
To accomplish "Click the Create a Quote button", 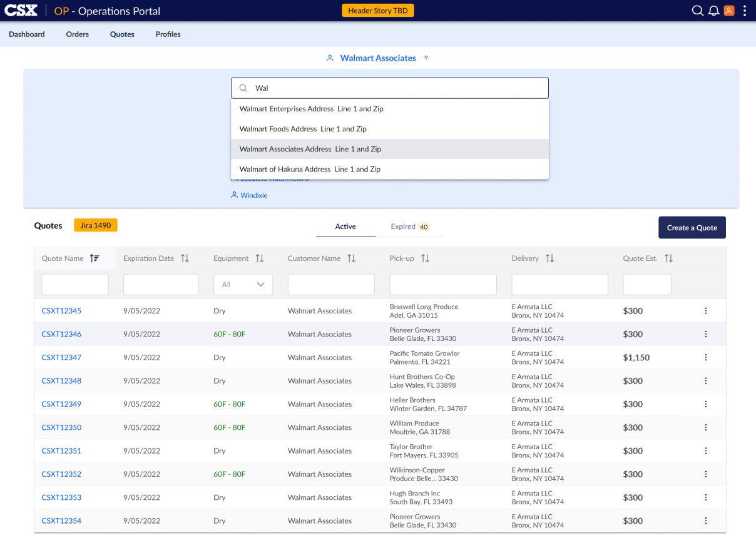I will click(x=692, y=228).
